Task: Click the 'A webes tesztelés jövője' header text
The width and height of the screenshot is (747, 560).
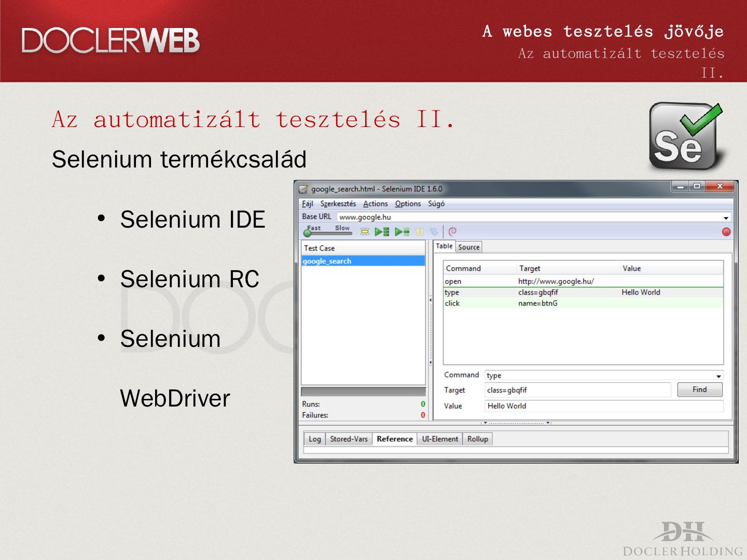Action: tap(603, 31)
